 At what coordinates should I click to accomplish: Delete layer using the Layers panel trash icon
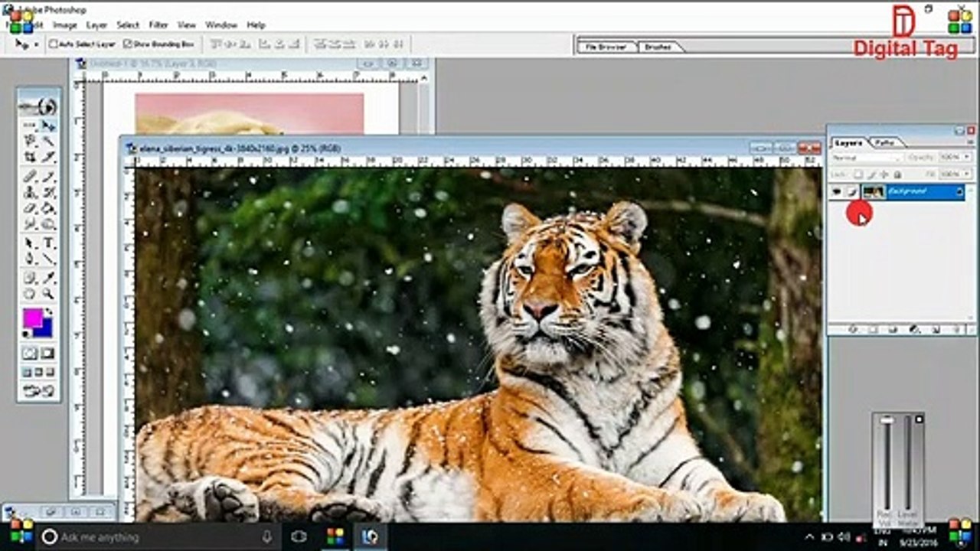tap(955, 330)
